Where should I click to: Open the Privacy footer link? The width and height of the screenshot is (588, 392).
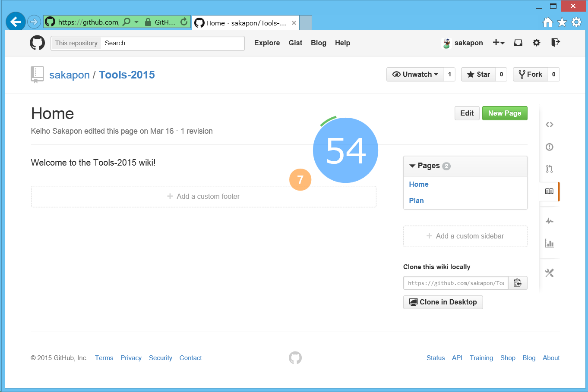tap(131, 358)
